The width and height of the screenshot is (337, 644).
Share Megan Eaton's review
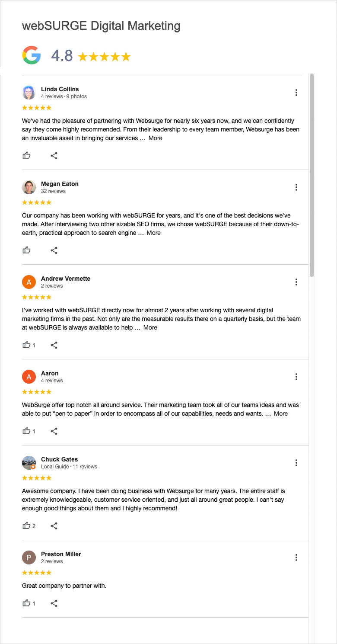(x=54, y=250)
